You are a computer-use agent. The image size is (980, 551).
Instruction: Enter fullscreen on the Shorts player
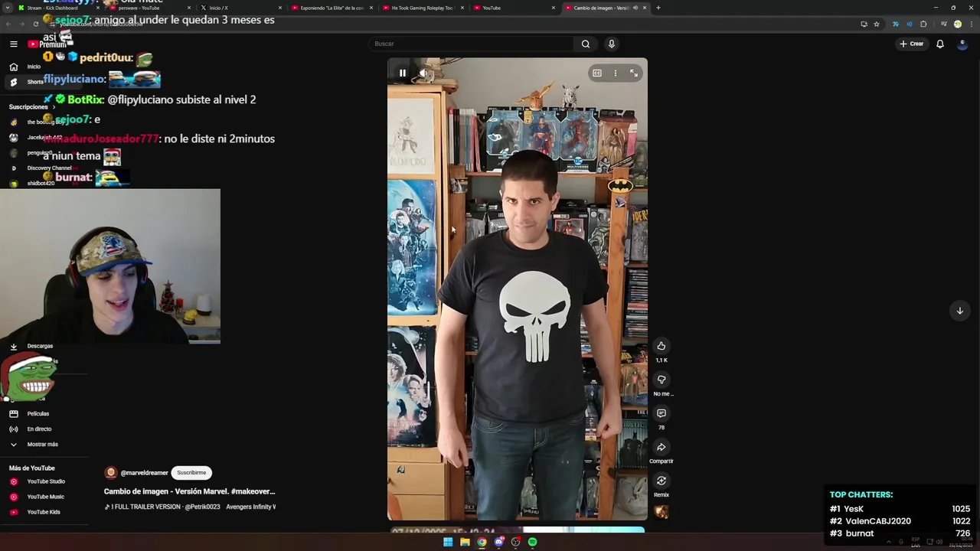coord(634,73)
